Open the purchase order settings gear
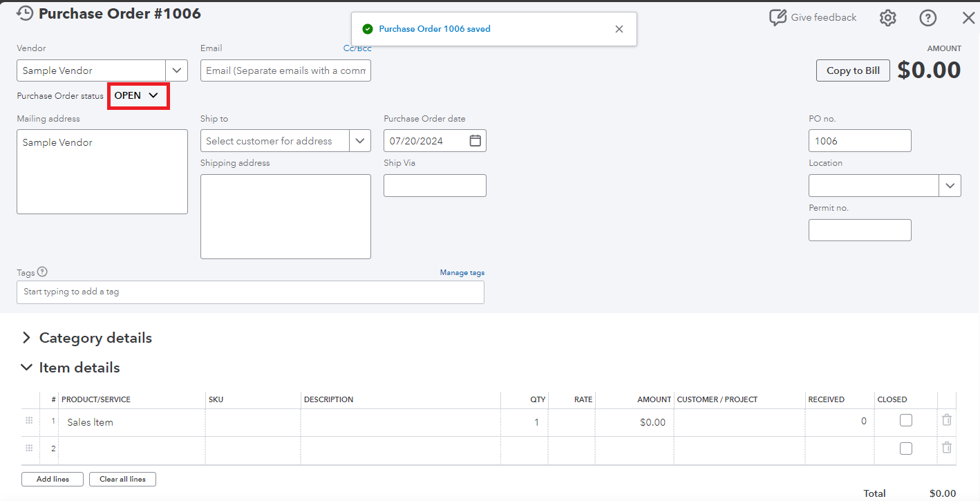The width and height of the screenshot is (980, 501). (887, 17)
